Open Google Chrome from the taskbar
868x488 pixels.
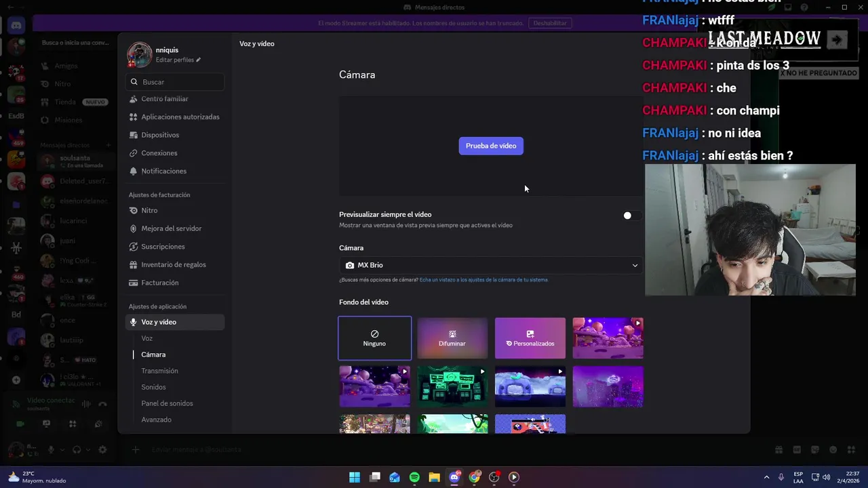tap(474, 477)
